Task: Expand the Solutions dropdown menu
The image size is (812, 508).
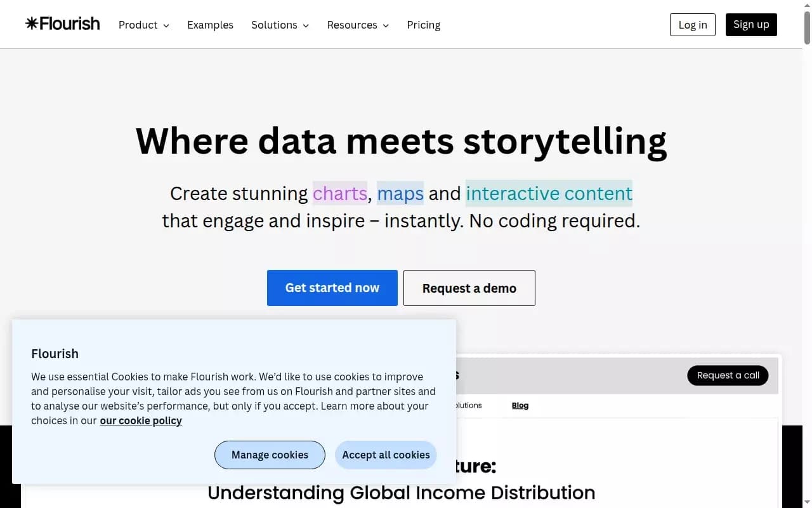Action: [280, 25]
